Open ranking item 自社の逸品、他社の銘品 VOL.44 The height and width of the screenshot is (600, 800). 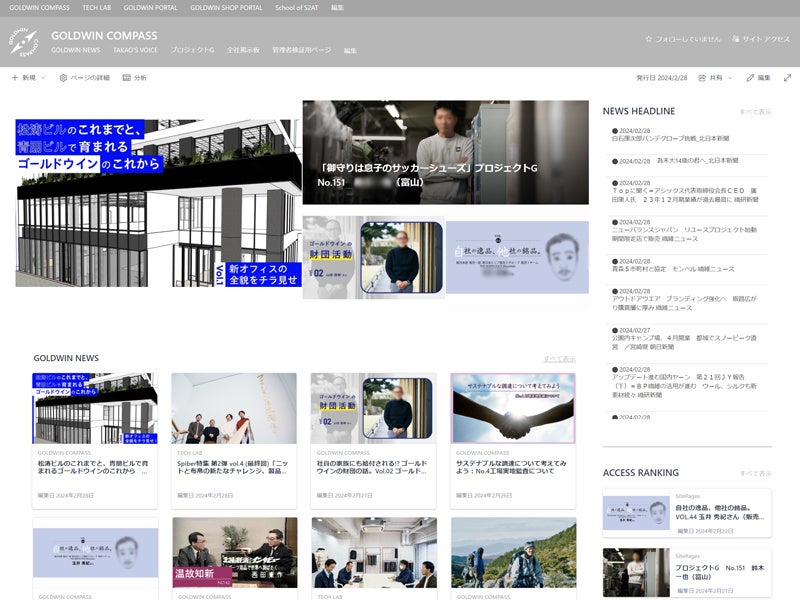tap(687, 513)
